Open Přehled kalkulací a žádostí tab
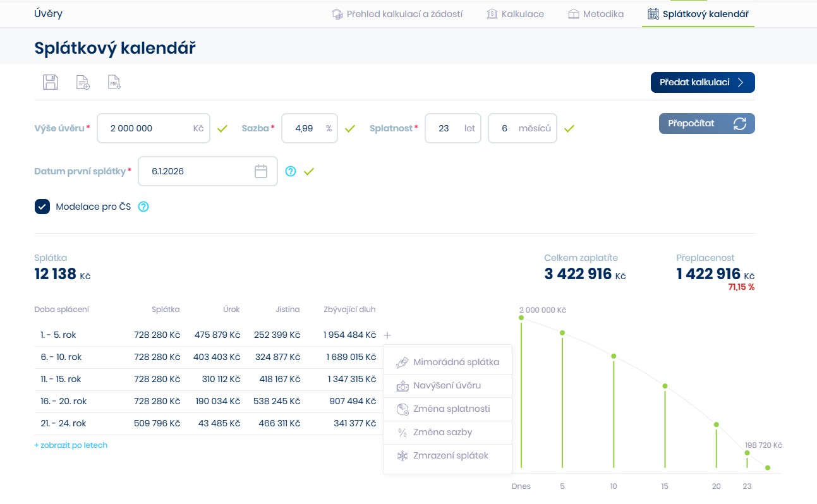Screen dimensions: 817x504 click(x=397, y=14)
